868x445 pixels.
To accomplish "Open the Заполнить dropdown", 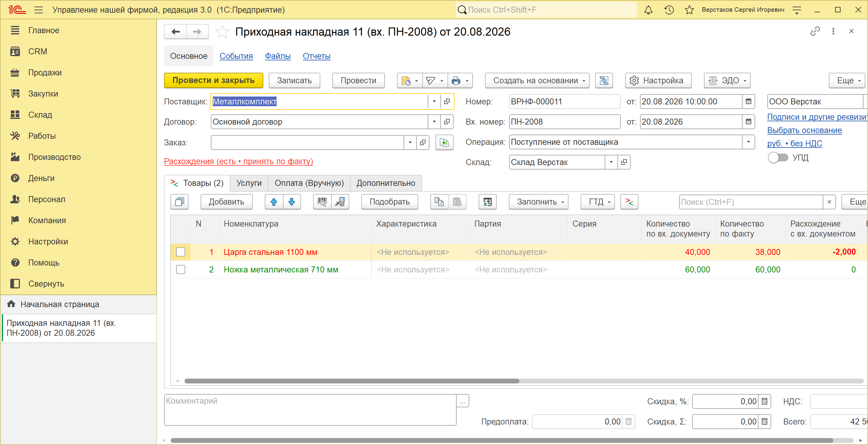I will click(x=538, y=202).
